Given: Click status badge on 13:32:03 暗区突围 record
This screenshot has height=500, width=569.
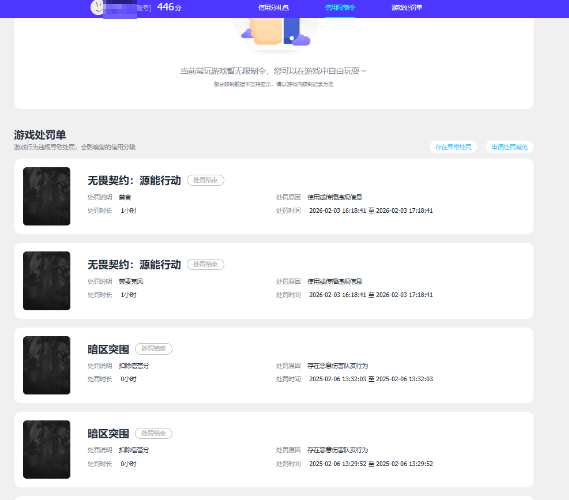Looking at the screenshot, I should [153, 349].
